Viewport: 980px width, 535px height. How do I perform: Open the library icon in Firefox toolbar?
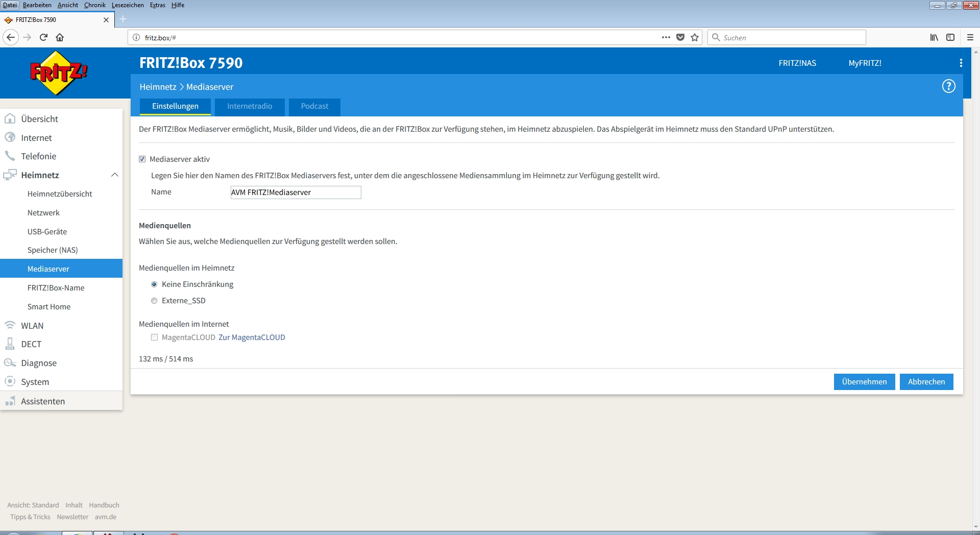[x=934, y=37]
